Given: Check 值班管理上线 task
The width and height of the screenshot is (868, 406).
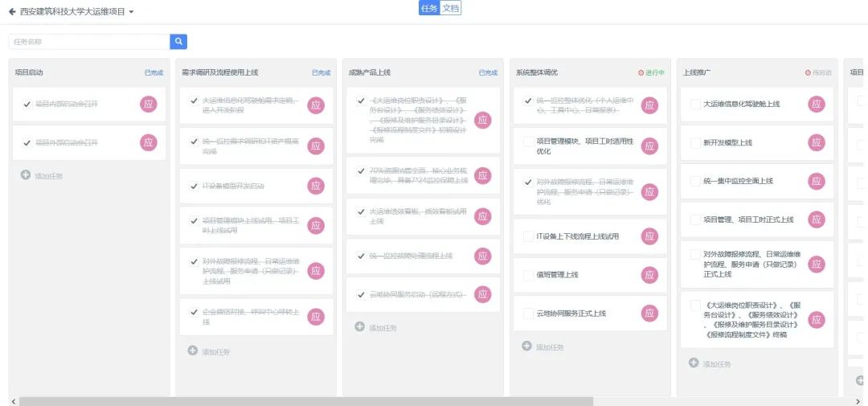Looking at the screenshot, I should click(x=528, y=275).
